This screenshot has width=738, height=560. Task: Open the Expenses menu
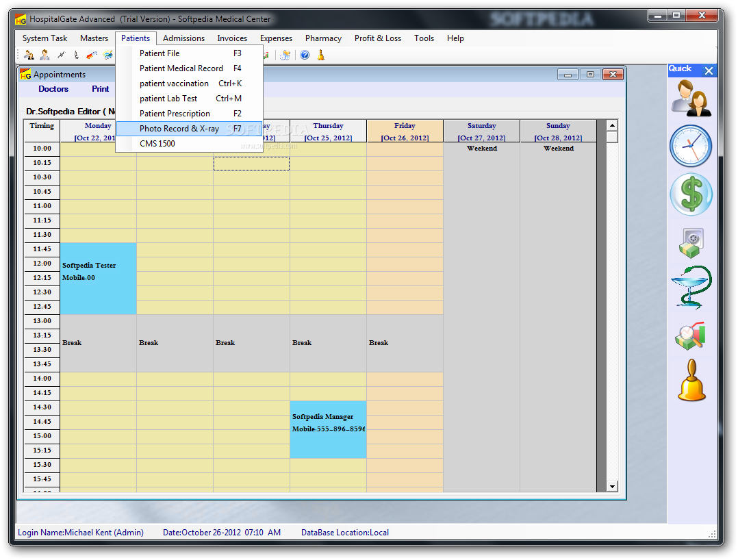click(277, 38)
